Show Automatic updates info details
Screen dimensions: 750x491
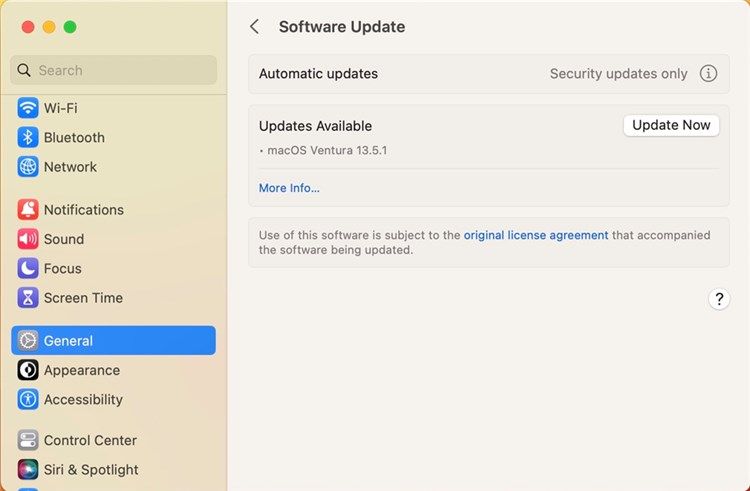coord(708,74)
